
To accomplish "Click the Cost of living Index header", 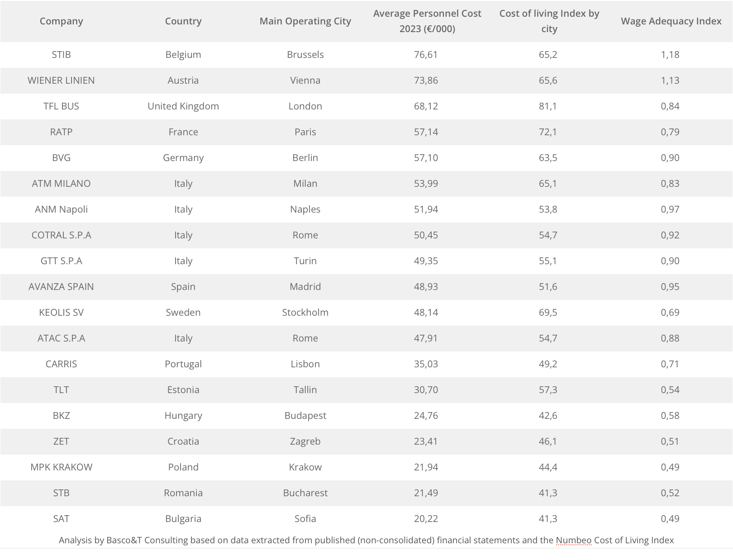I will click(x=549, y=21).
